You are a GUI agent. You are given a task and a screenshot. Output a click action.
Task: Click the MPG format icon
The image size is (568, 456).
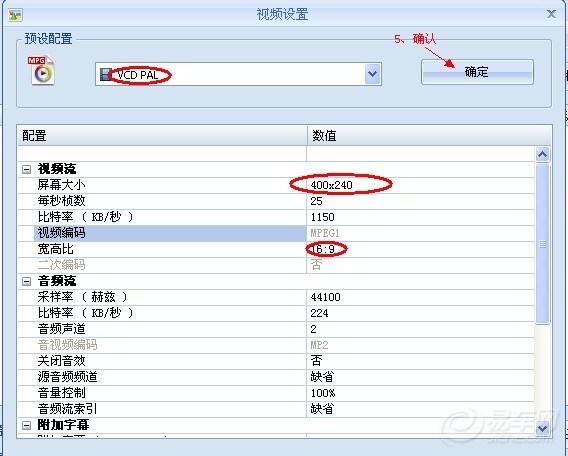[41, 70]
